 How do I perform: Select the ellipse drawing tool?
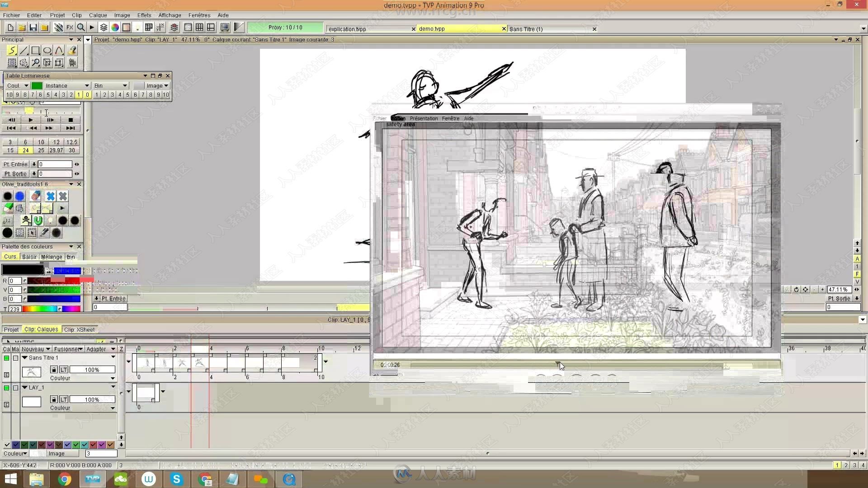coord(47,51)
